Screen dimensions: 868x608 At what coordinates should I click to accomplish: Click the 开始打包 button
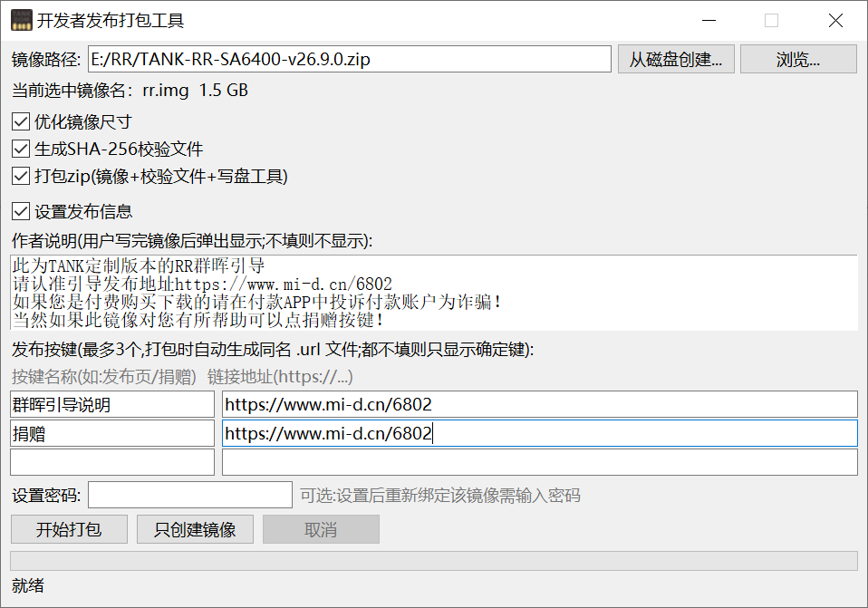[x=69, y=529]
